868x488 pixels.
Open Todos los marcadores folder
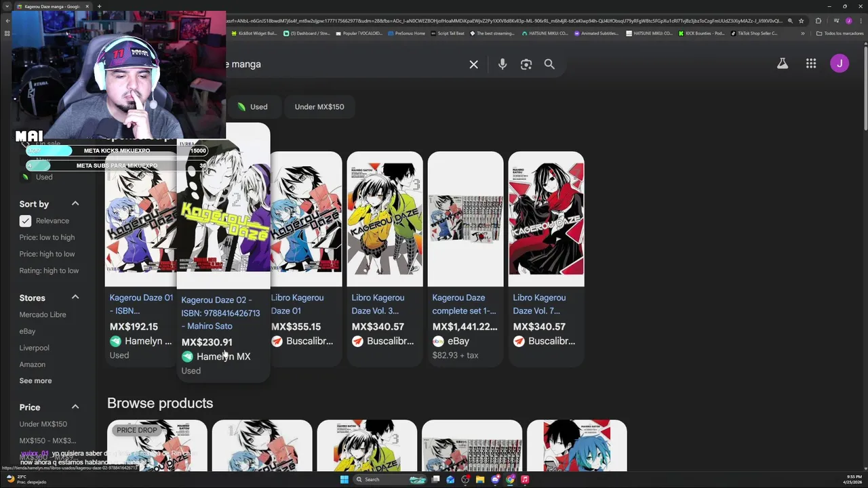(840, 33)
